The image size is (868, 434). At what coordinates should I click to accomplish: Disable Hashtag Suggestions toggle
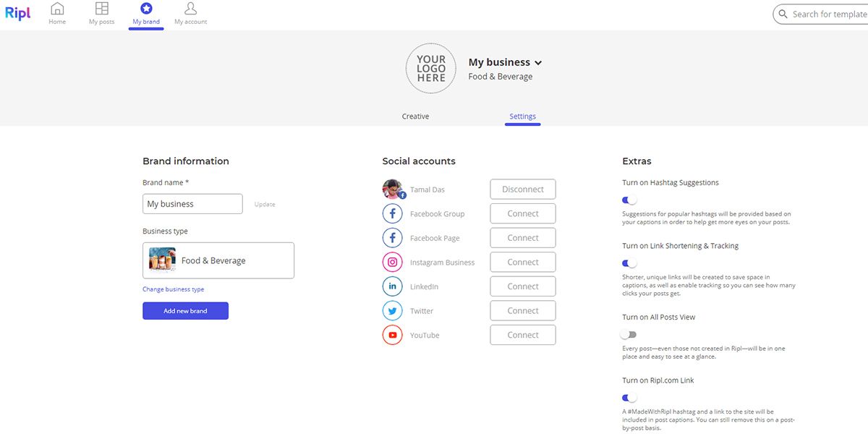point(629,200)
